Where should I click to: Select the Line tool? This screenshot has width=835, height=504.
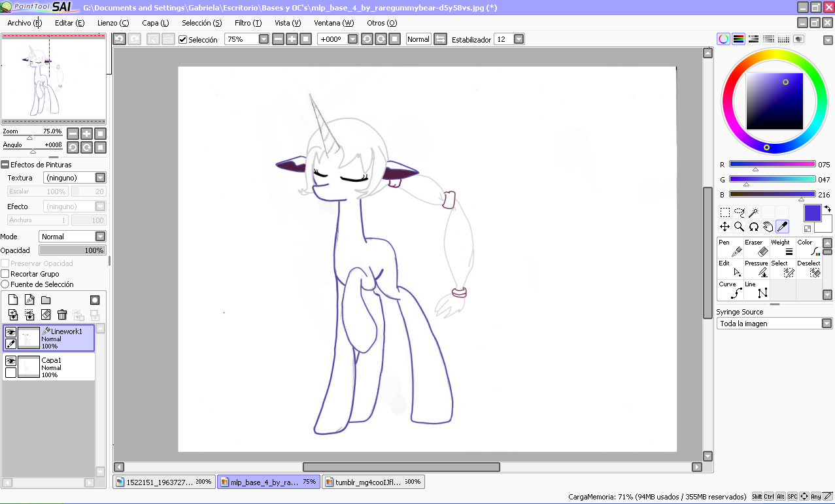(756, 290)
